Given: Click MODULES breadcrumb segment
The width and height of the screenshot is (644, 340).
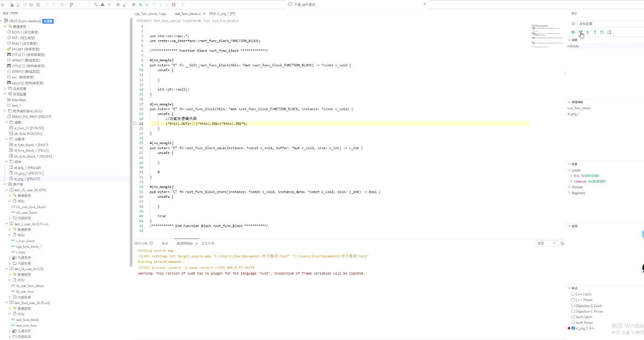Looking at the screenshot, I should pos(144,21).
